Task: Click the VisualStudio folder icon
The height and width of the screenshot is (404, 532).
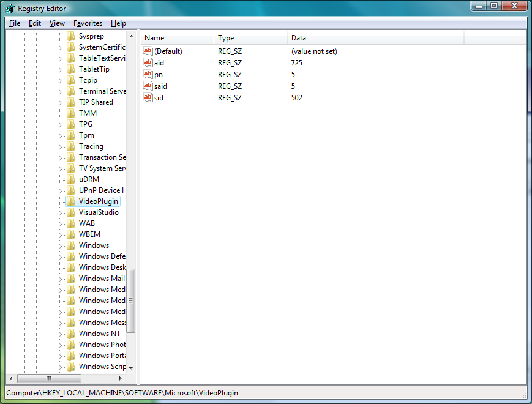Action: (70, 212)
